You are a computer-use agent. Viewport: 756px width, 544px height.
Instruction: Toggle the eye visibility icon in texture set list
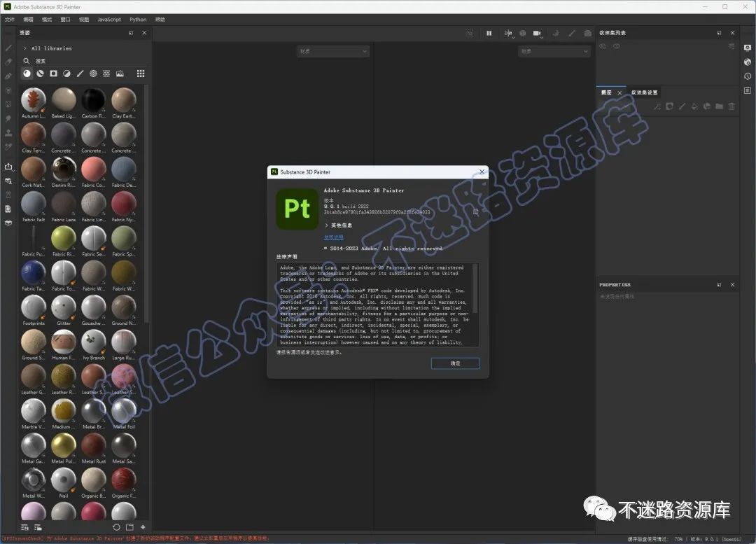pos(603,46)
